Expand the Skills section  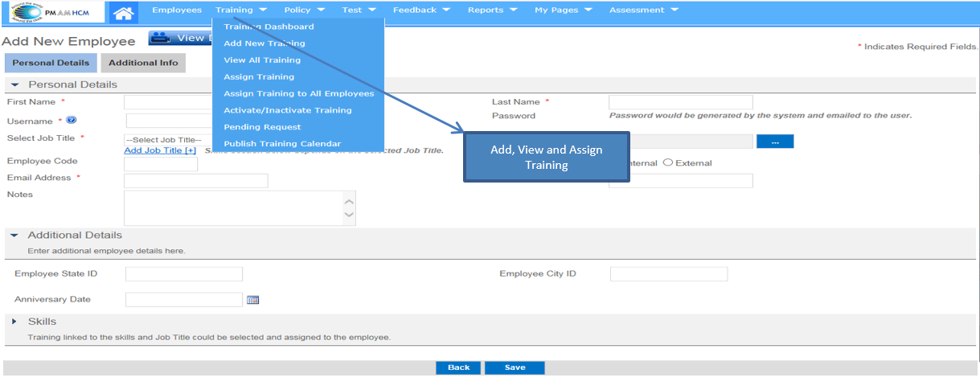pos(14,322)
